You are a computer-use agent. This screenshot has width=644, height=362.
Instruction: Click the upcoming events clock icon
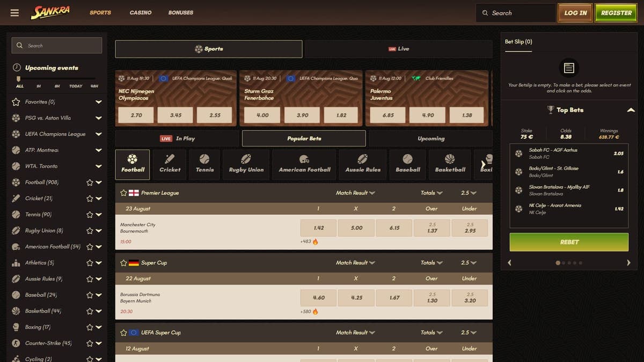tap(17, 68)
